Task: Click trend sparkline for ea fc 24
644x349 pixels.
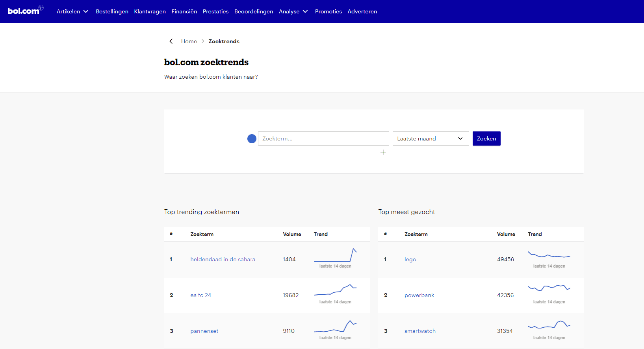Action: pos(335,290)
